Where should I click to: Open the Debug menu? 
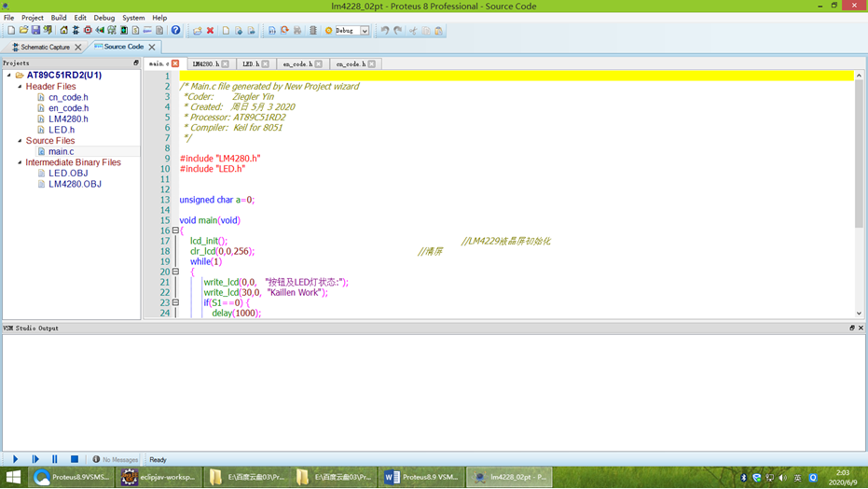(x=104, y=18)
